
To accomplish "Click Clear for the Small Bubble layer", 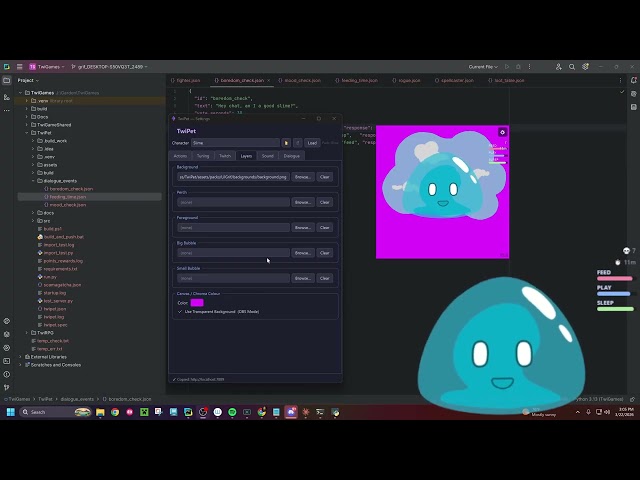I will (x=324, y=278).
